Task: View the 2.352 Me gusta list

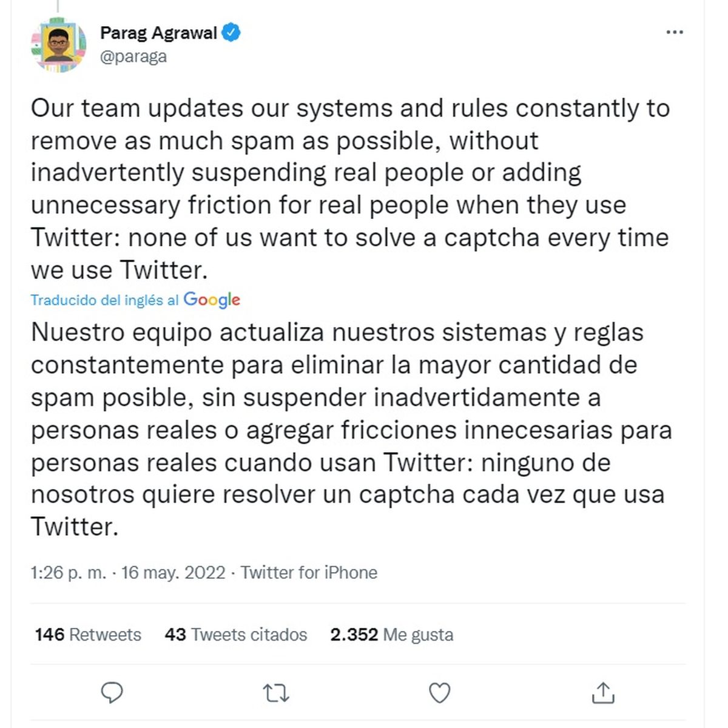Action: coord(392,635)
